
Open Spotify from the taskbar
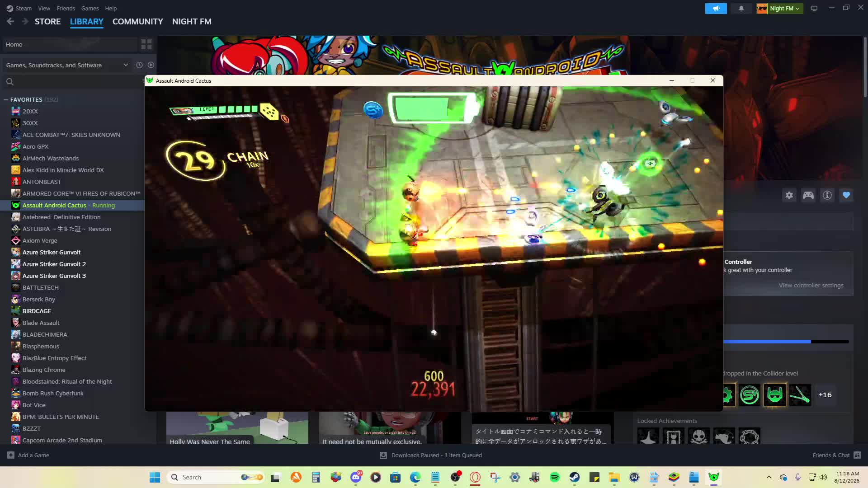coord(555,477)
